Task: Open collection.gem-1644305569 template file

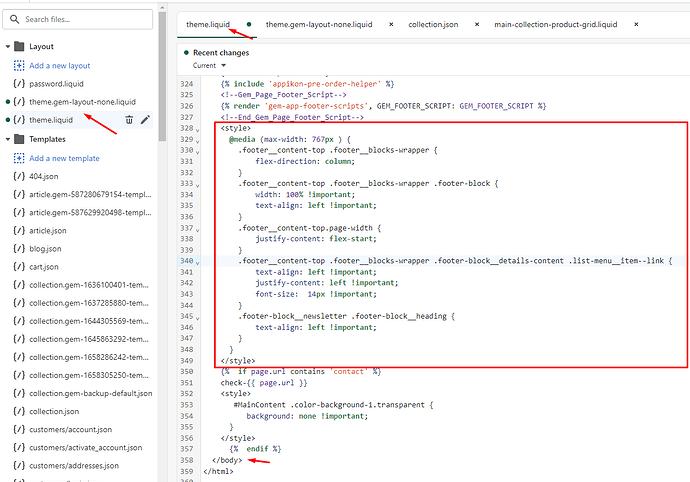Action: coord(89,321)
